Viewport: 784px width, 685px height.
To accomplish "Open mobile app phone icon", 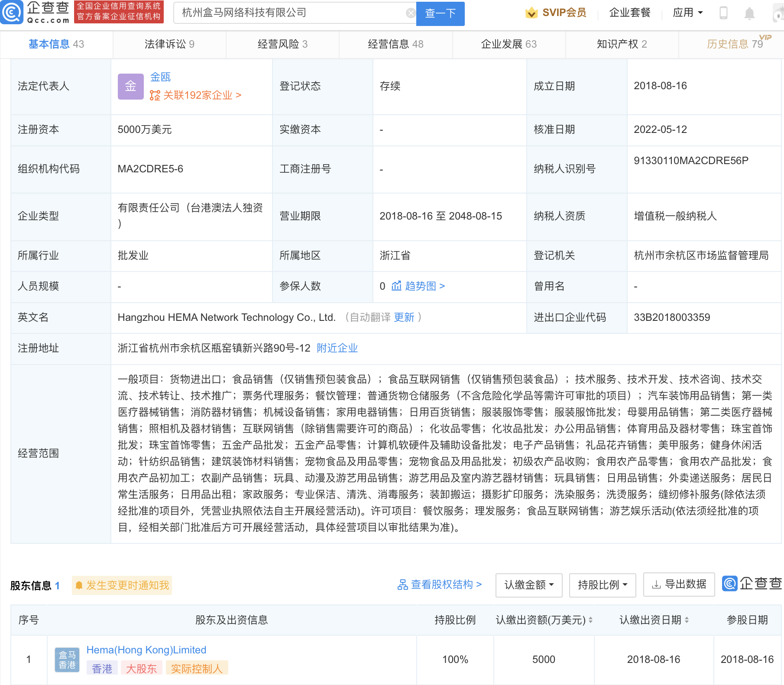I will [723, 13].
